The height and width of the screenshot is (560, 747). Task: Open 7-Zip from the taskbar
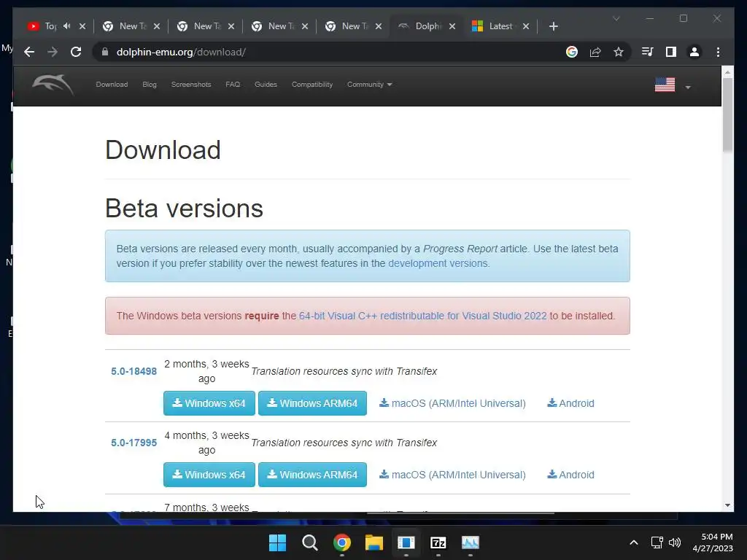coord(438,542)
